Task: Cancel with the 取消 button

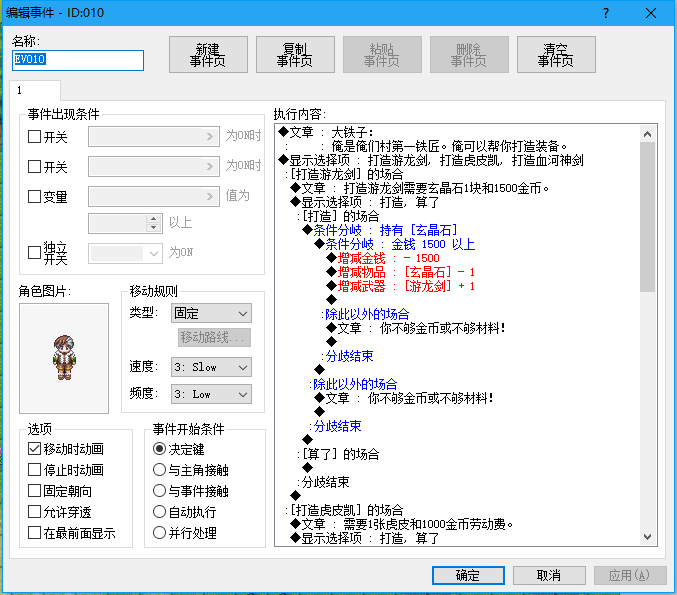Action: (x=549, y=575)
